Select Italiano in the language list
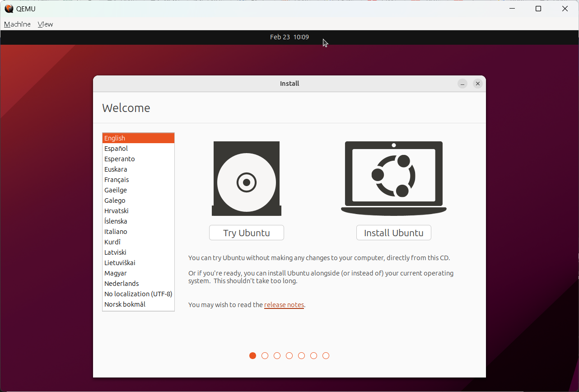579x392 pixels. pos(138,232)
